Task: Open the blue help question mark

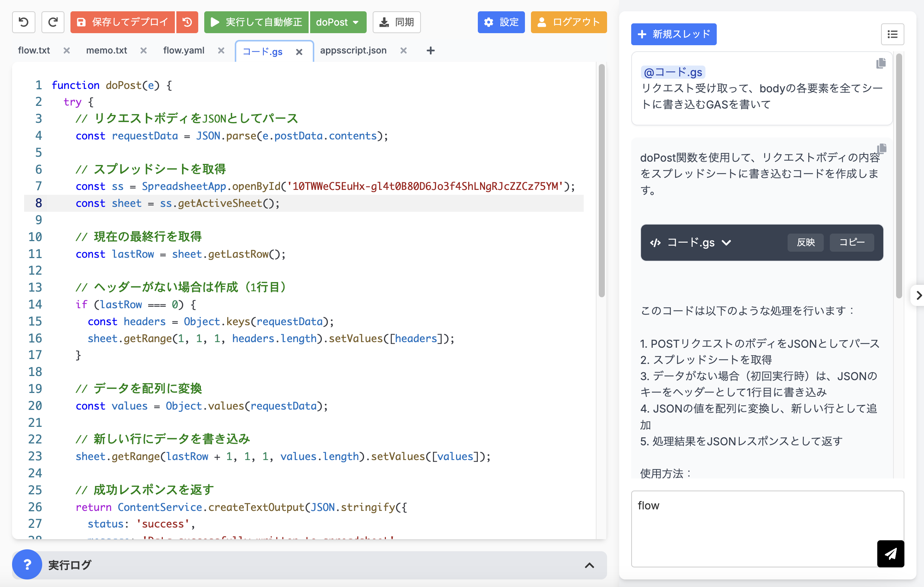Action: [27, 564]
